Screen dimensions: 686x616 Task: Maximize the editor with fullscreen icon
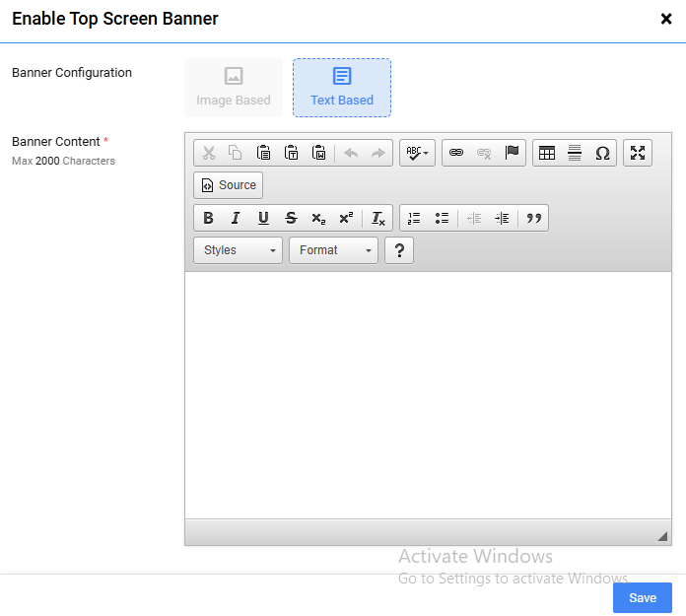click(x=638, y=153)
